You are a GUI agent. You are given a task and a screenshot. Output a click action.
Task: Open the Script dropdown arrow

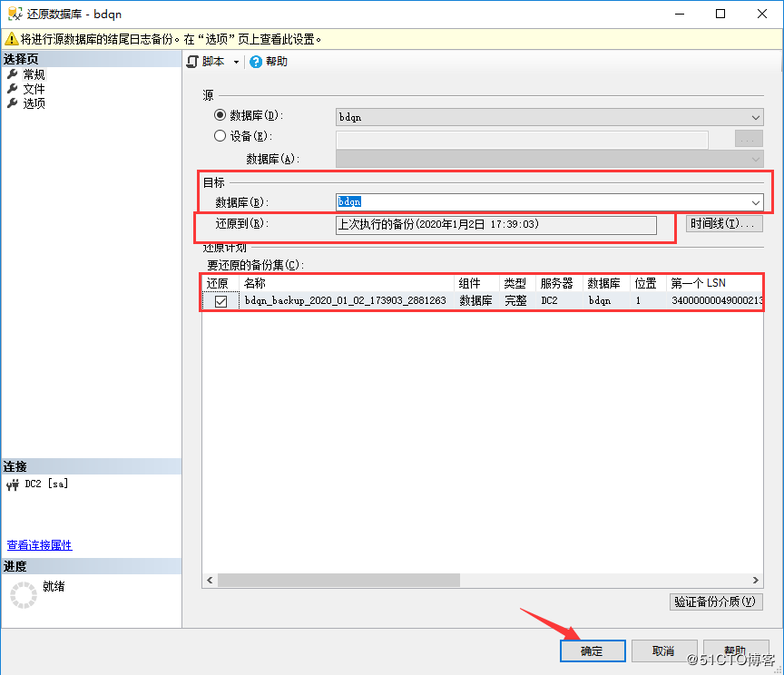(236, 62)
